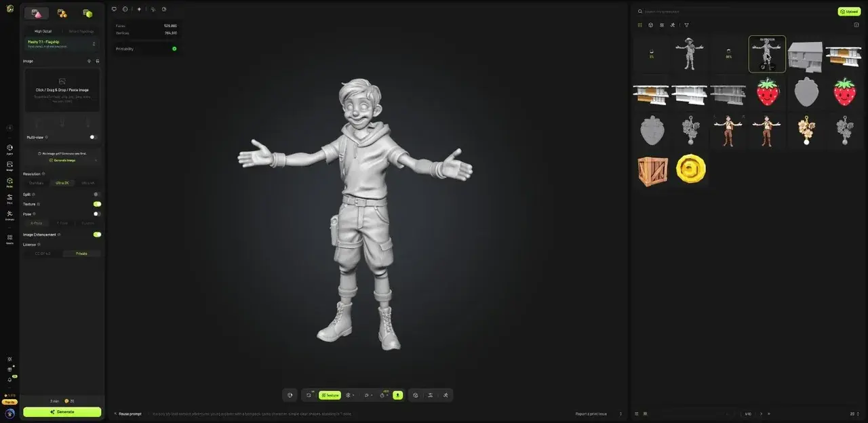The image size is (868, 423).
Task: Click the green Texture button in the bottom toolbar
Action: (330, 395)
